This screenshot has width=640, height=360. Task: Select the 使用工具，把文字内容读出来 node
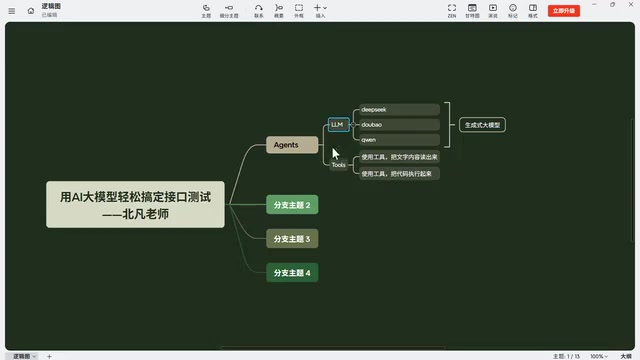click(399, 157)
